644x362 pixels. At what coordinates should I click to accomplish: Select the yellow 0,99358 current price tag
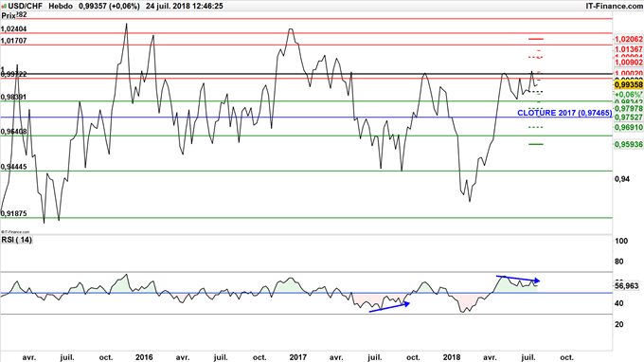628,84
